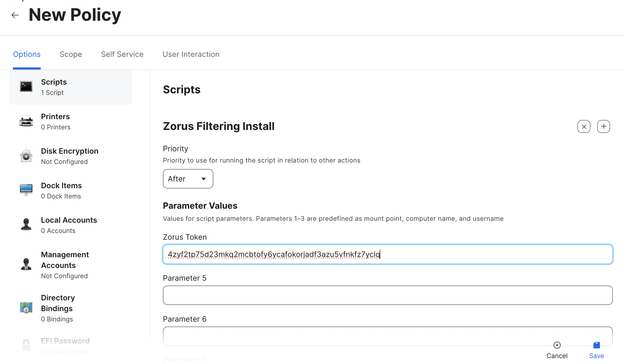Click Cancel to discard the policy

557,350
